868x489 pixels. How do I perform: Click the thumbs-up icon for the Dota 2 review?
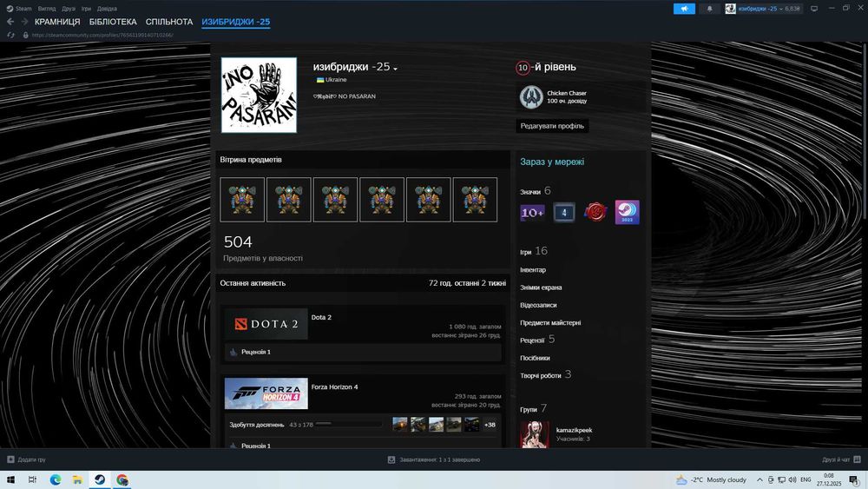tap(233, 352)
